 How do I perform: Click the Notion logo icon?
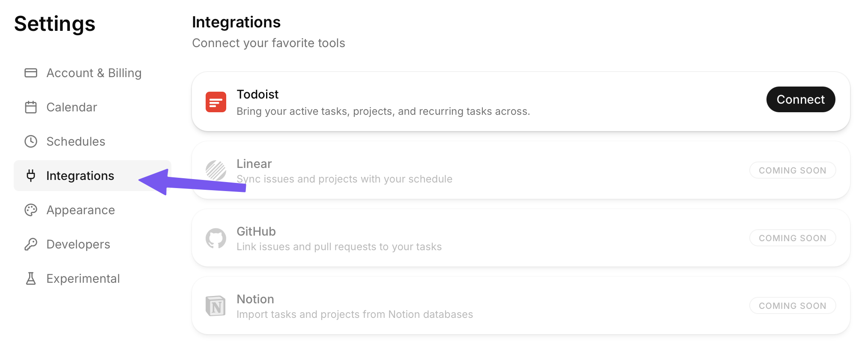click(x=216, y=306)
